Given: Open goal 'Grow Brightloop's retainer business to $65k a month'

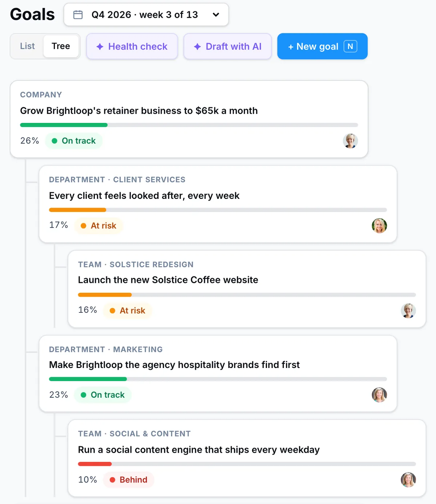Looking at the screenshot, I should point(139,111).
